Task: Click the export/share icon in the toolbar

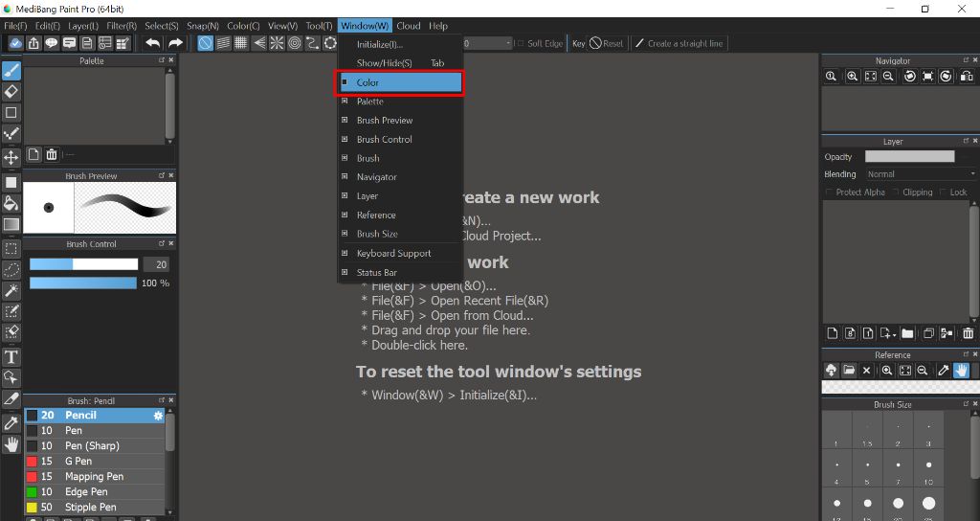Action: click(33, 43)
